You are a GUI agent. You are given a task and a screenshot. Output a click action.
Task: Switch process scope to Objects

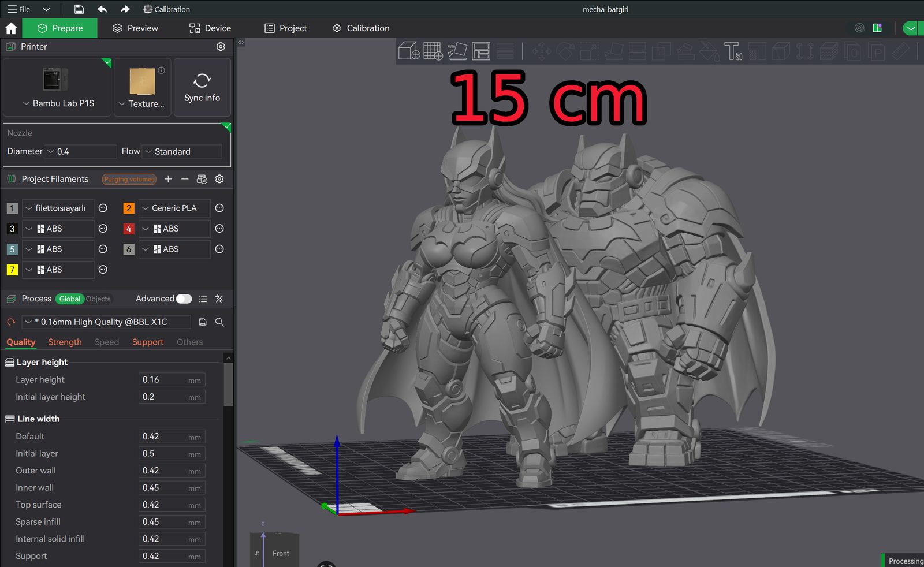pyautogui.click(x=98, y=299)
